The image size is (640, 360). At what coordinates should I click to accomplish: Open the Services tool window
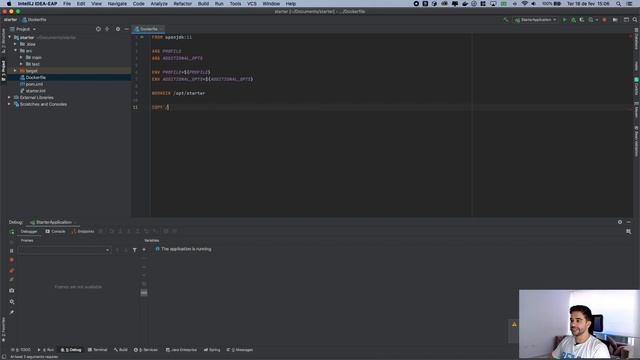(x=146, y=350)
